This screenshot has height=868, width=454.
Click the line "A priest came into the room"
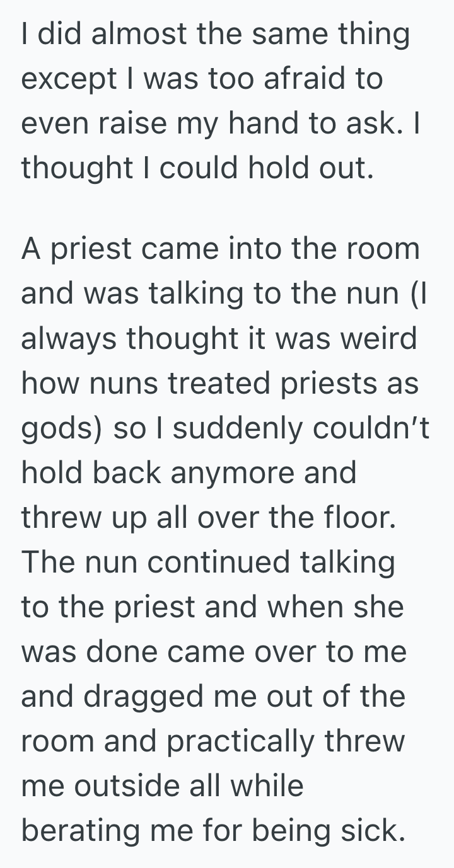(x=220, y=248)
